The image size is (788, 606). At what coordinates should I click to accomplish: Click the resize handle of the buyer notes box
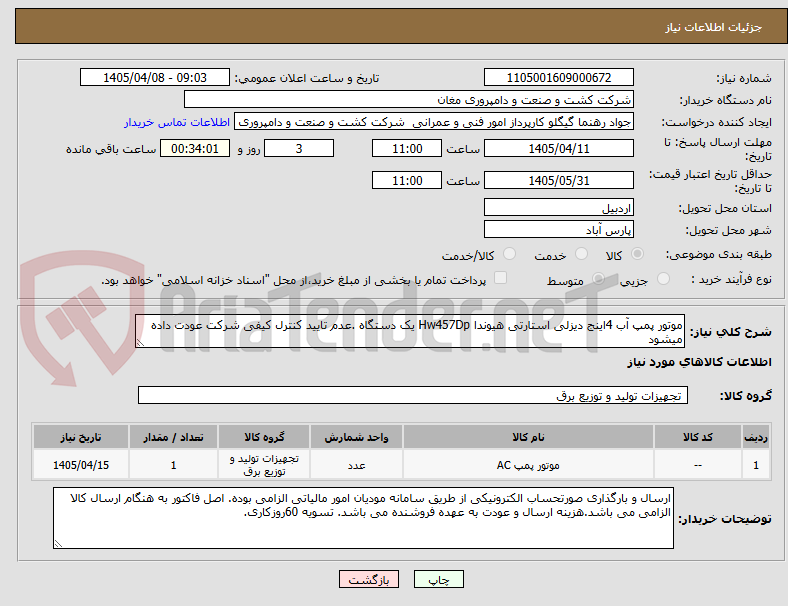coord(58,543)
